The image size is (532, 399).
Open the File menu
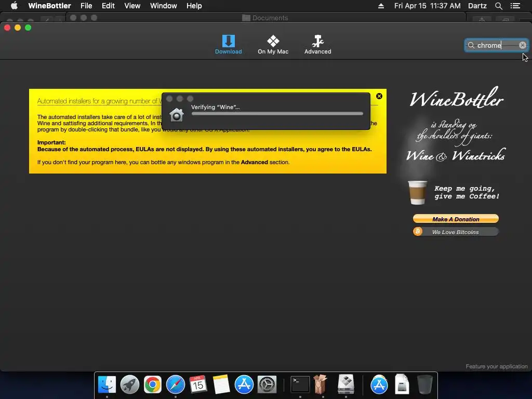pos(86,6)
